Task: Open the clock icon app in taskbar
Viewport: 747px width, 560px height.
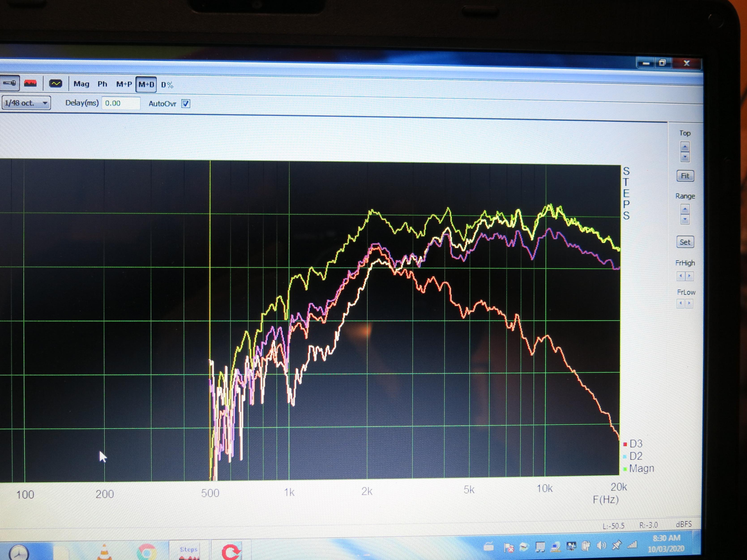Action: pyautogui.click(x=19, y=553)
